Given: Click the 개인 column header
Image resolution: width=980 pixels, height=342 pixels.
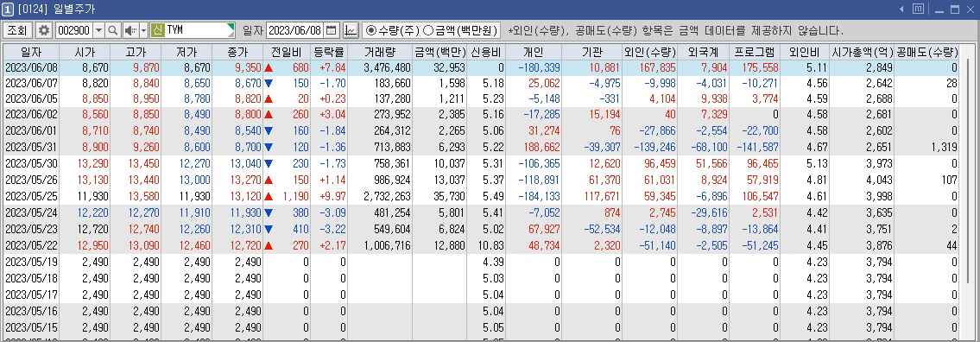Looking at the screenshot, I should point(533,52).
